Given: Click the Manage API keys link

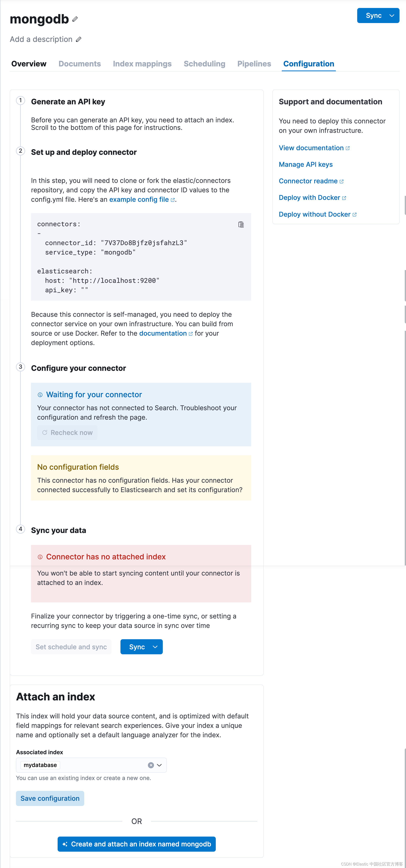Looking at the screenshot, I should click(306, 164).
